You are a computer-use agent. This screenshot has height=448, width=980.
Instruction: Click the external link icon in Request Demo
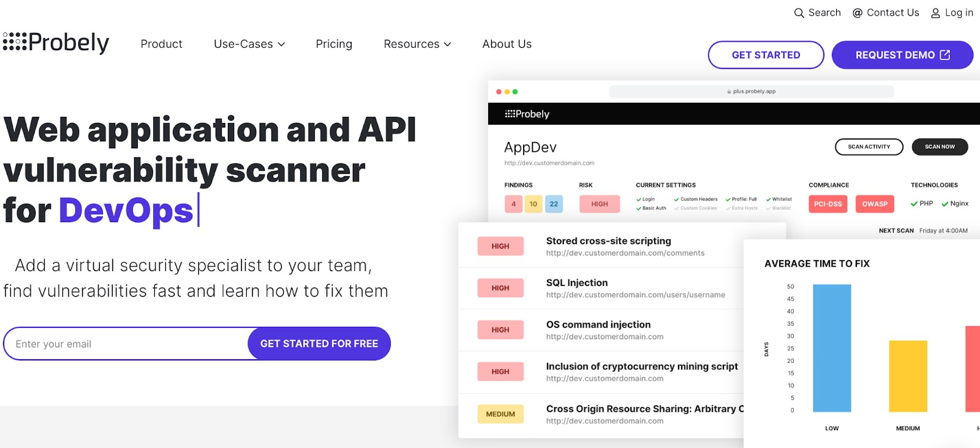coord(945,54)
